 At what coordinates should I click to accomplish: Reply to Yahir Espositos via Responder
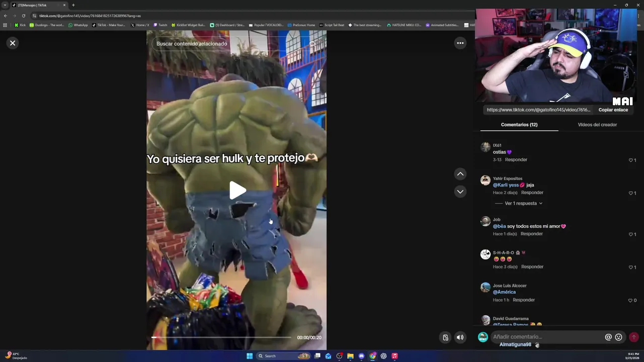(532, 193)
